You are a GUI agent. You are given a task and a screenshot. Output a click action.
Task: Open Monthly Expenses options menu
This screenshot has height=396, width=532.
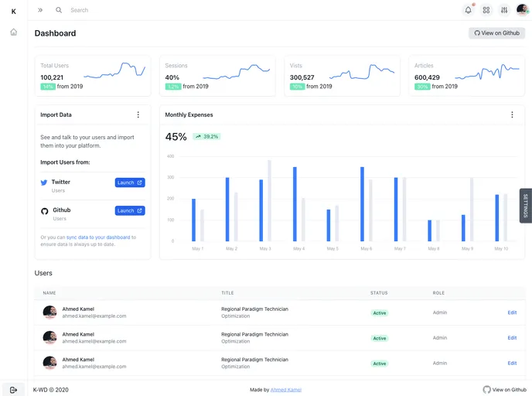512,114
